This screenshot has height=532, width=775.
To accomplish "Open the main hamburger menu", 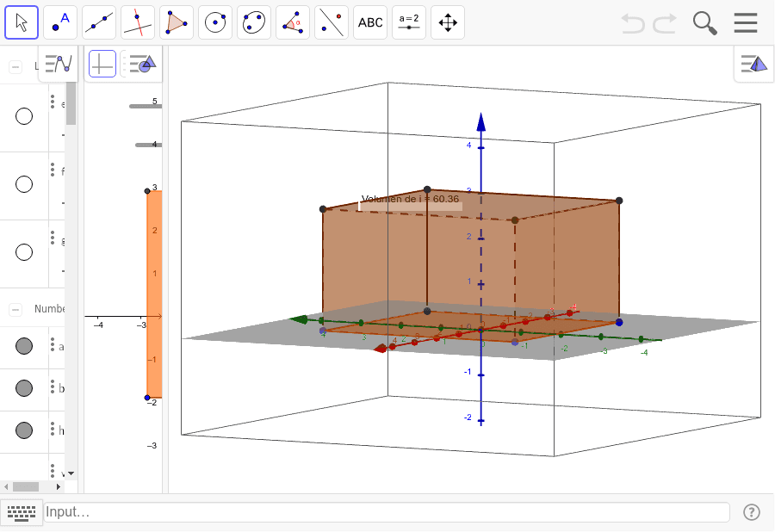I will click(x=746, y=22).
